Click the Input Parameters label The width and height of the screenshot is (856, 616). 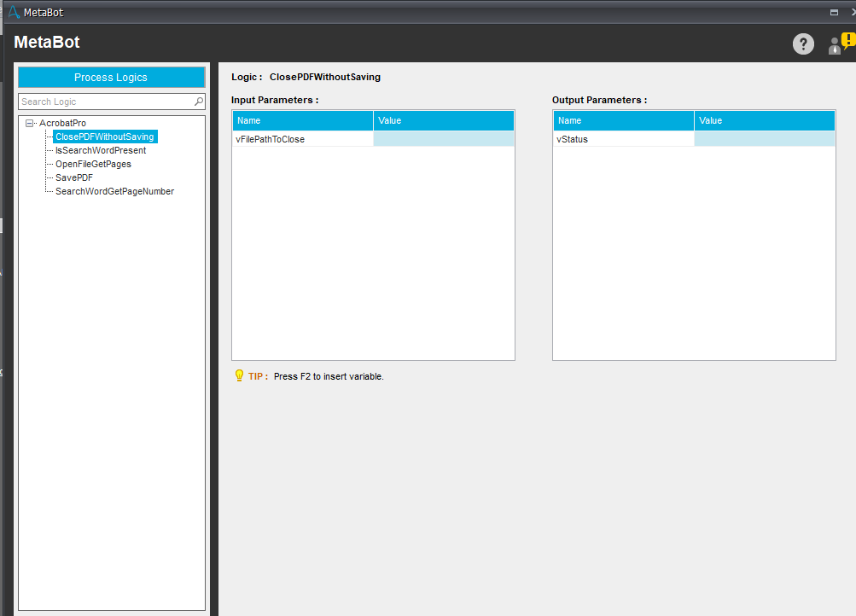(x=275, y=100)
